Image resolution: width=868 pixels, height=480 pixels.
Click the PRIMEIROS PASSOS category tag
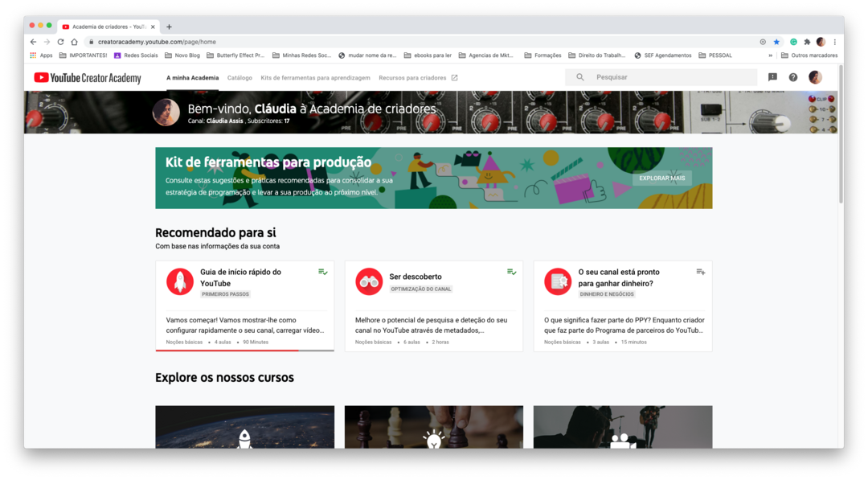[x=225, y=294]
